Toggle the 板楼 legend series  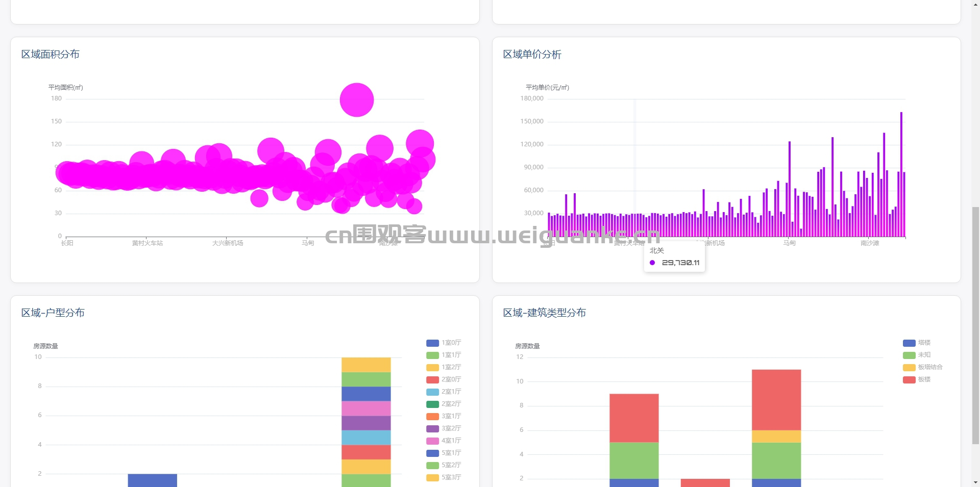(917, 379)
